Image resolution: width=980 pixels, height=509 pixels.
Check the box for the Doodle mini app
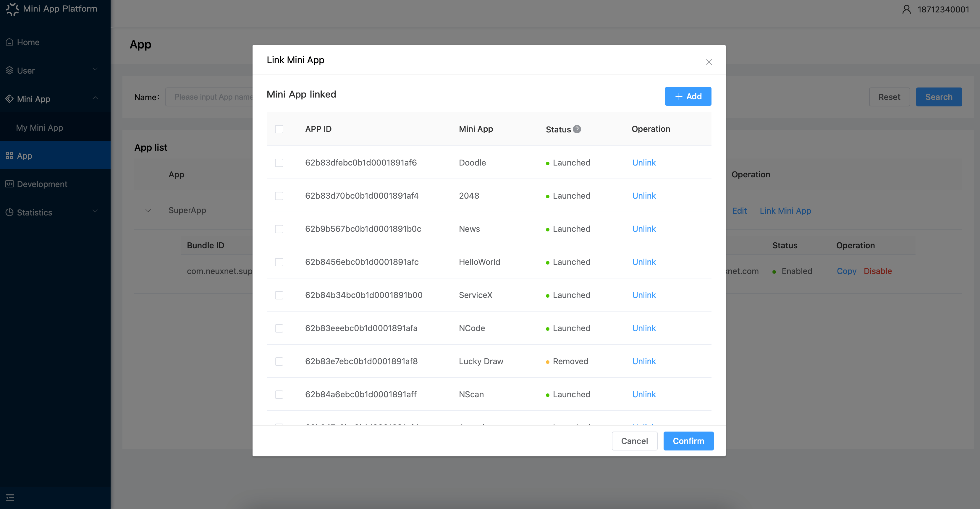coord(279,163)
